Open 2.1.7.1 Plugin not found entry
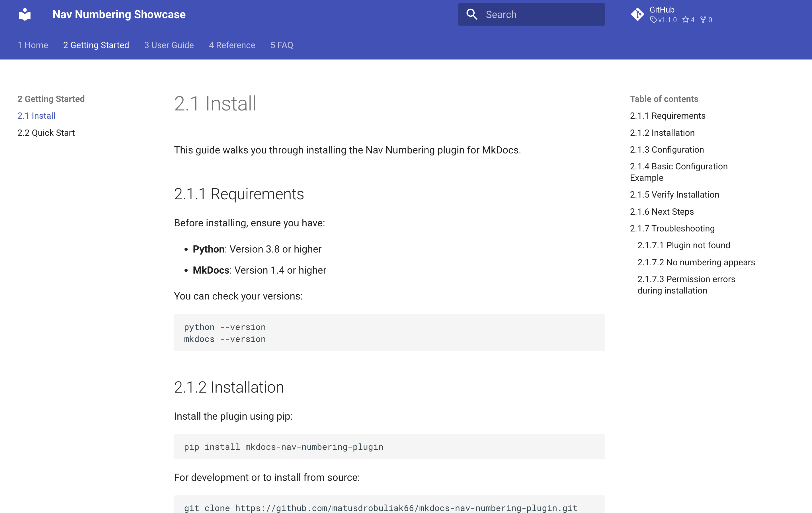Image resolution: width=812 pixels, height=513 pixels. (684, 245)
